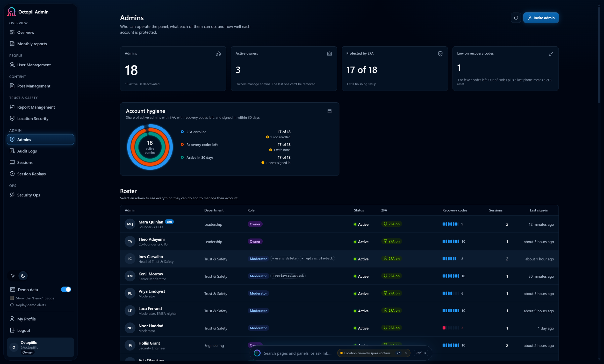Open Report Management in sidebar
604x364 pixels.
click(40, 107)
